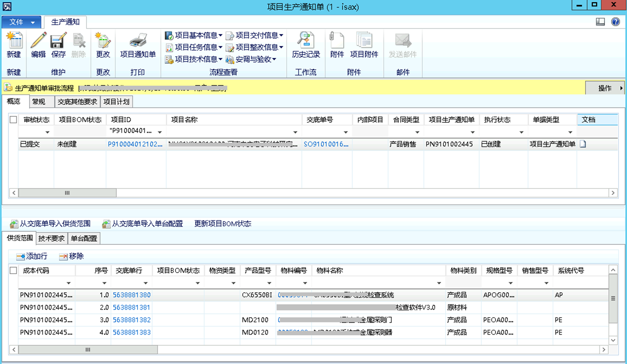This screenshot has height=364, width=627.
Task: Select all rows checkbox in upper grid
Action: coord(13,120)
